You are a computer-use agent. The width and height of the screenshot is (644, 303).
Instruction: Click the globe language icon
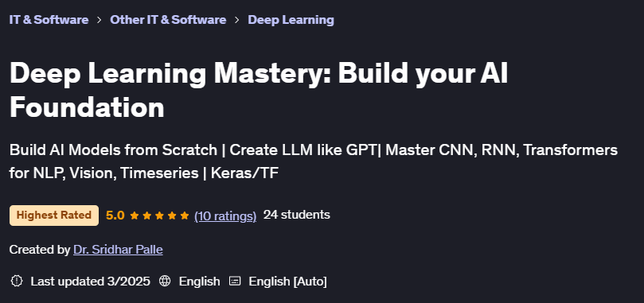coord(165,281)
